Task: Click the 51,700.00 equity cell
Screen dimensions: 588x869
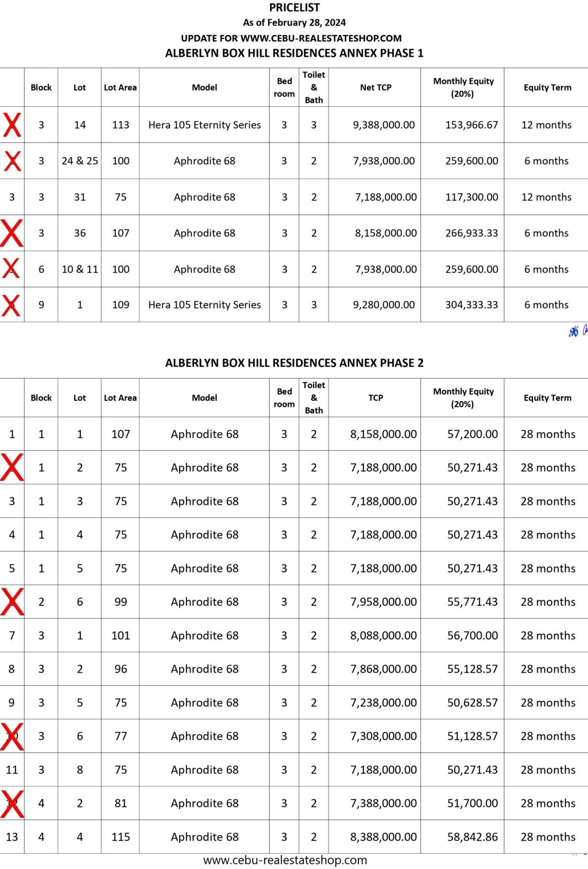Action: (x=473, y=803)
